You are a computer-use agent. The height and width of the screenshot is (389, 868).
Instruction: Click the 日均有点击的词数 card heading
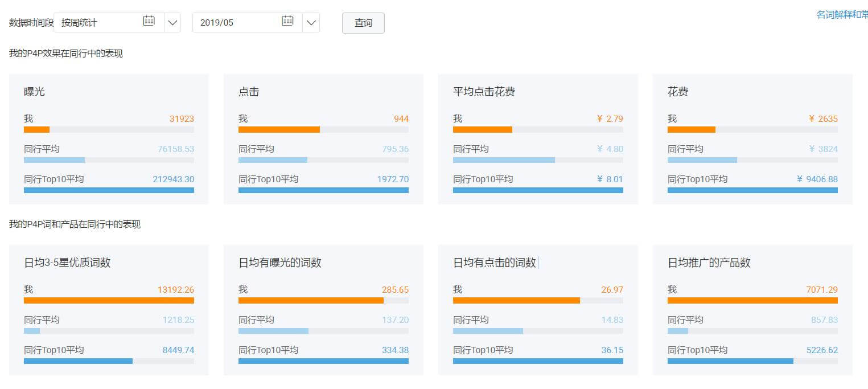coord(495,263)
